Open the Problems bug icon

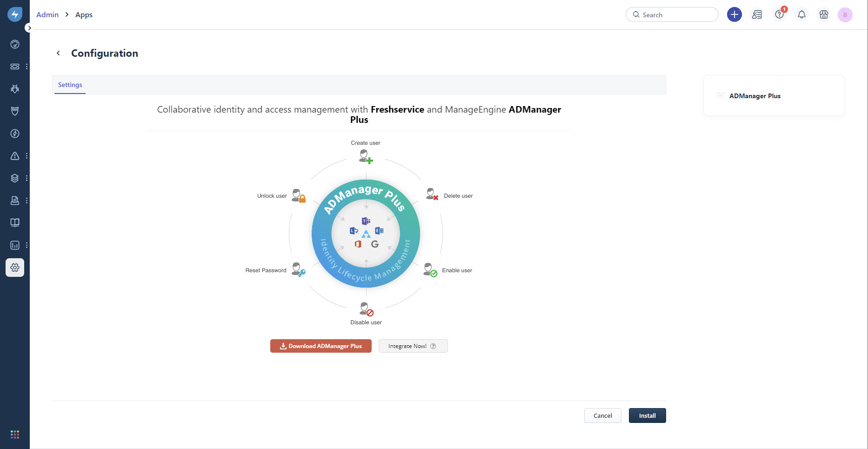pos(14,88)
